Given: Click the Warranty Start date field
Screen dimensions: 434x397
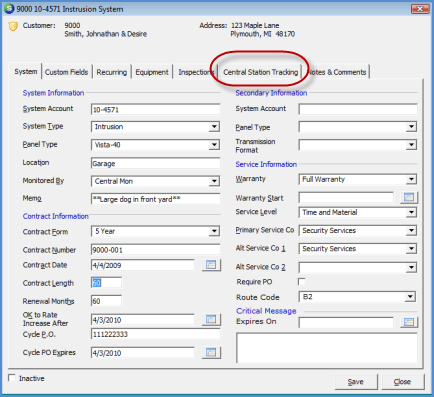Looking at the screenshot, I should pos(346,198).
